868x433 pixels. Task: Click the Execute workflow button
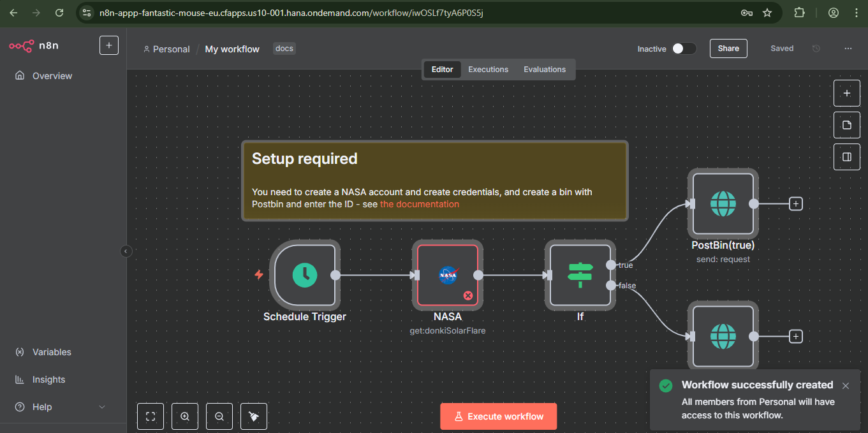coord(498,416)
